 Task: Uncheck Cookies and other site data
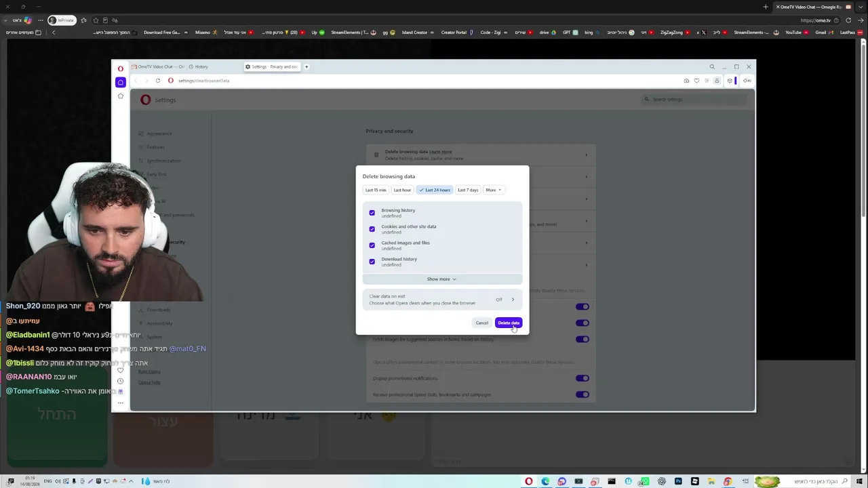pos(372,229)
